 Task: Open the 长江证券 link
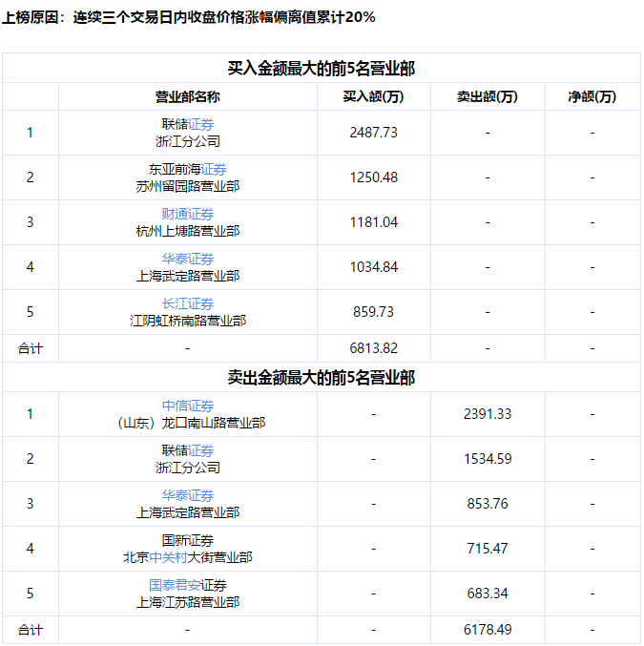pos(188,303)
